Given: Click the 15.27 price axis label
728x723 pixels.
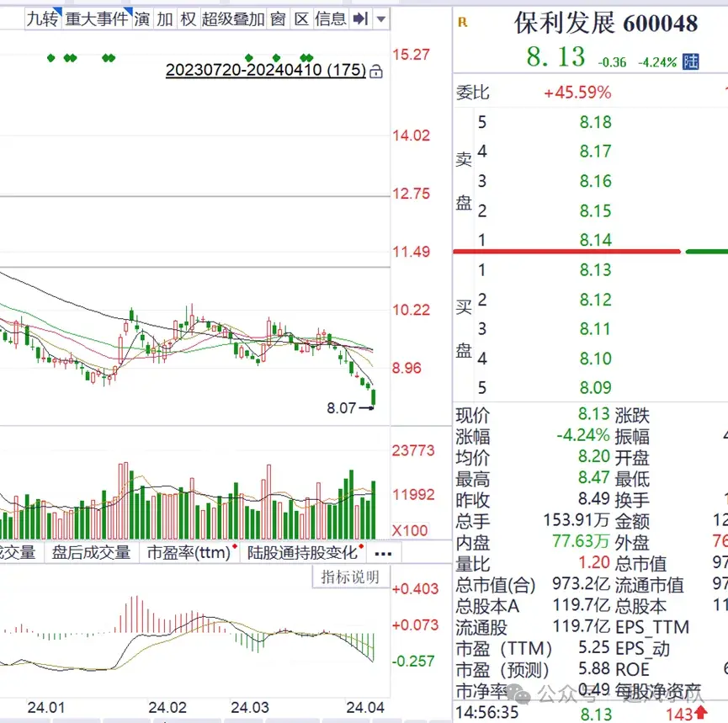Looking at the screenshot, I should point(411,55).
